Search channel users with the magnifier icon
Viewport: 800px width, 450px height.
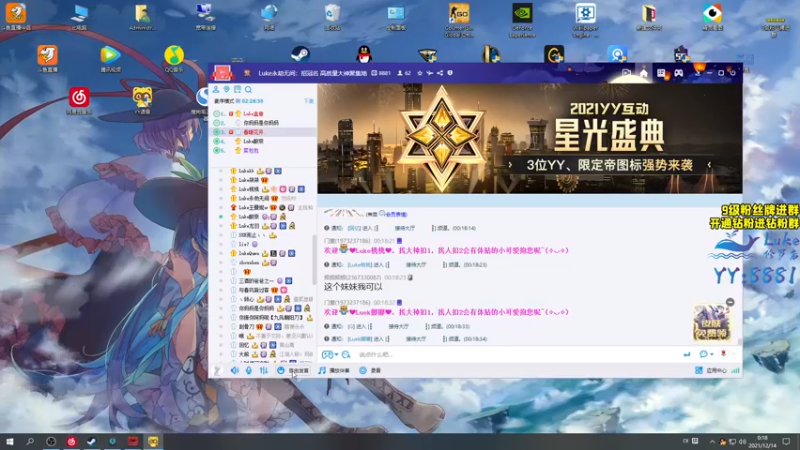click(x=248, y=89)
